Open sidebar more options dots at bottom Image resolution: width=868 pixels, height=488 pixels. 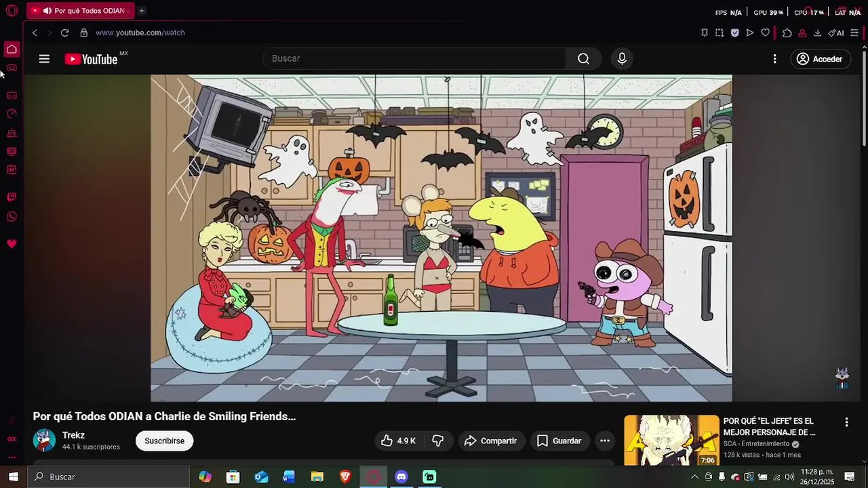[12, 457]
